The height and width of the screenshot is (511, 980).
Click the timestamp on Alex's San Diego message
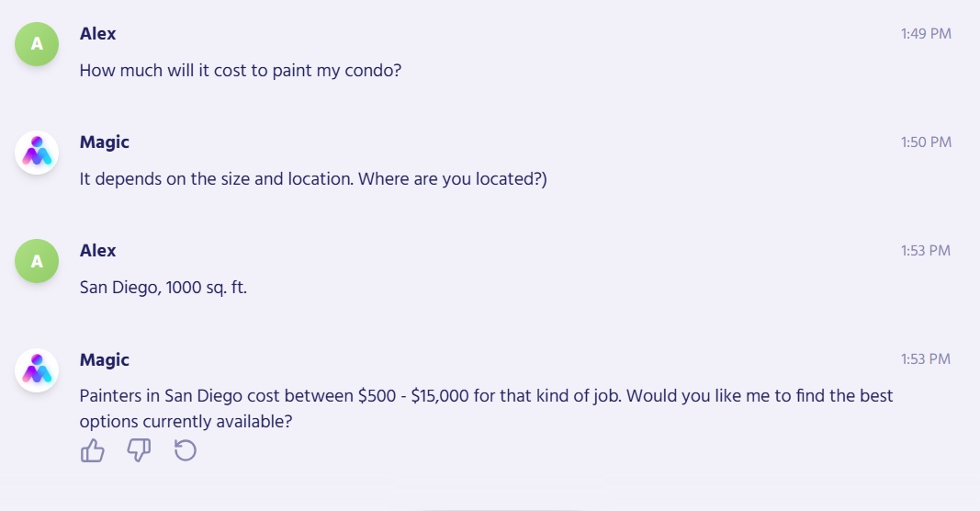[x=926, y=251]
